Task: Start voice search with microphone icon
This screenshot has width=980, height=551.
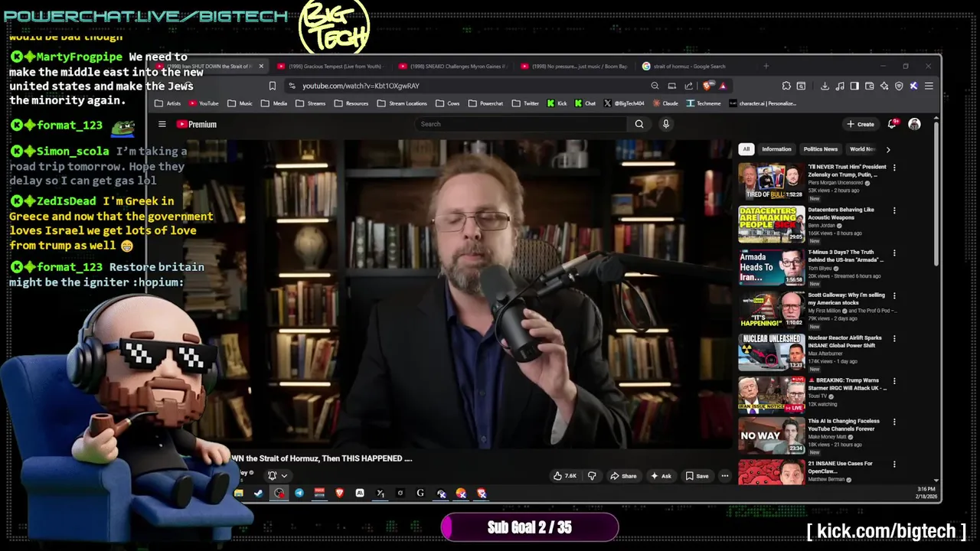Action: [x=666, y=124]
